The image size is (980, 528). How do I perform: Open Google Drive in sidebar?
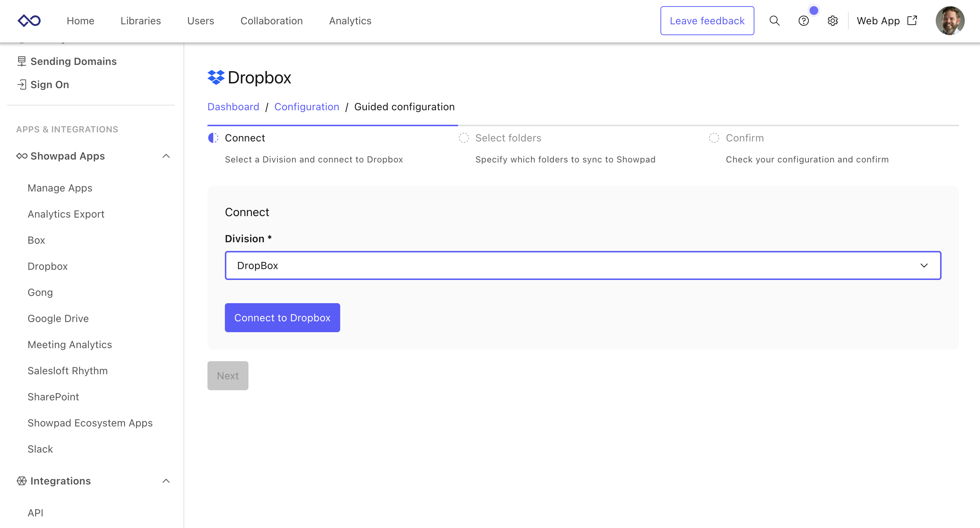[58, 318]
